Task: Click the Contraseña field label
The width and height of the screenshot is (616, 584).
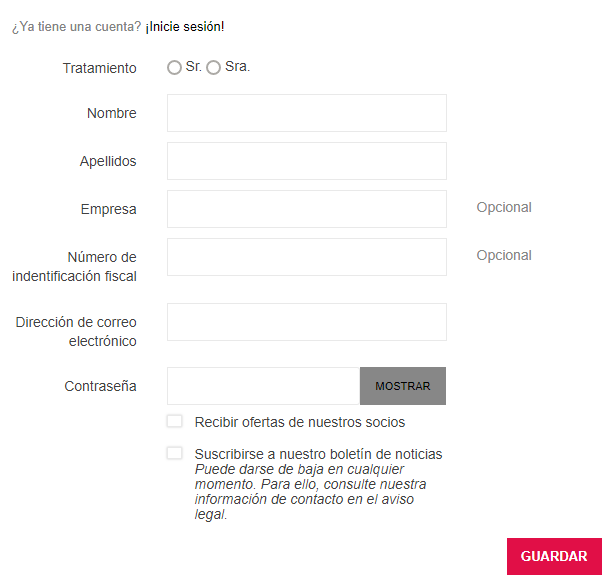Action: coord(100,386)
